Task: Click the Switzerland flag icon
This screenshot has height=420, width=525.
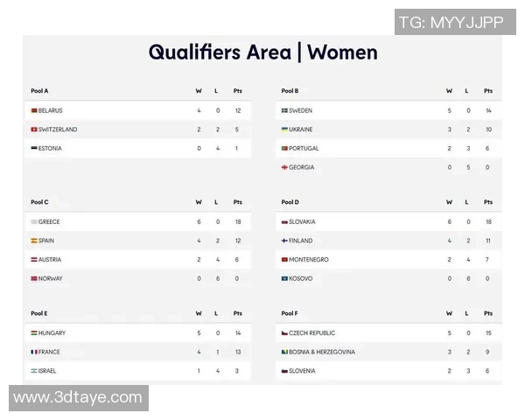Action: [34, 129]
